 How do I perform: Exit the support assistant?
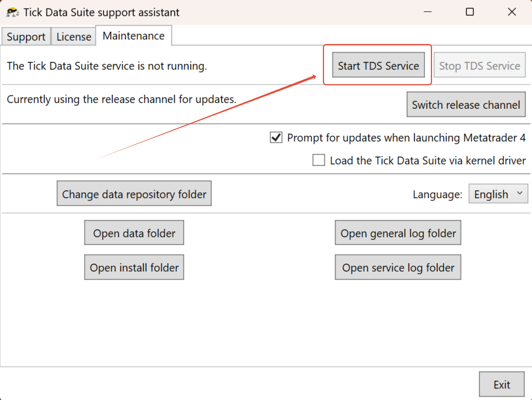[502, 384]
